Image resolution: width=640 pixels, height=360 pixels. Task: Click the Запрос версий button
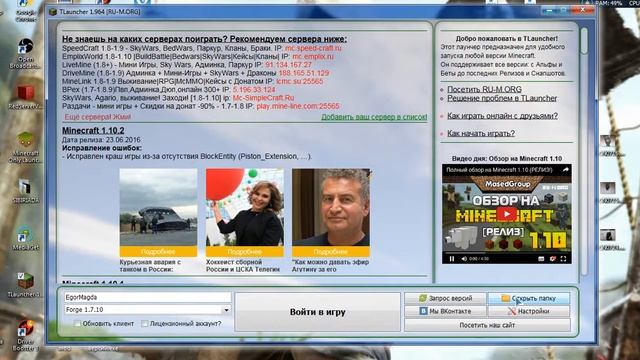tap(445, 298)
